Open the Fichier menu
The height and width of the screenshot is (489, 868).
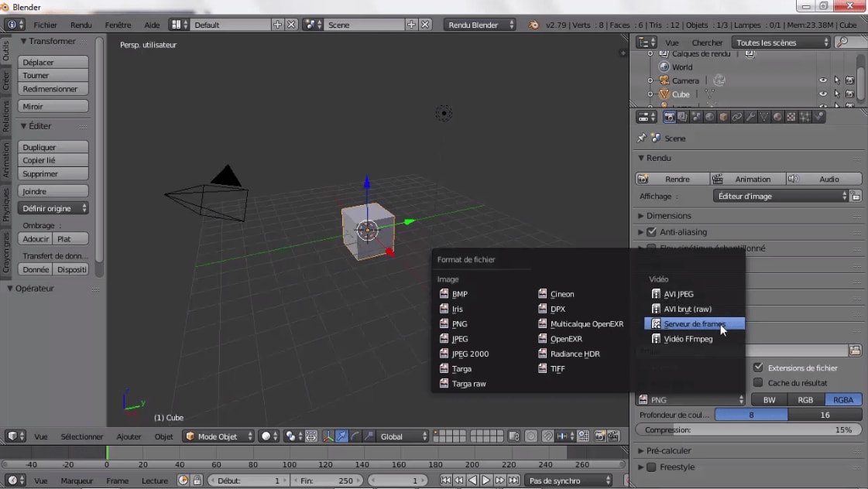point(45,24)
